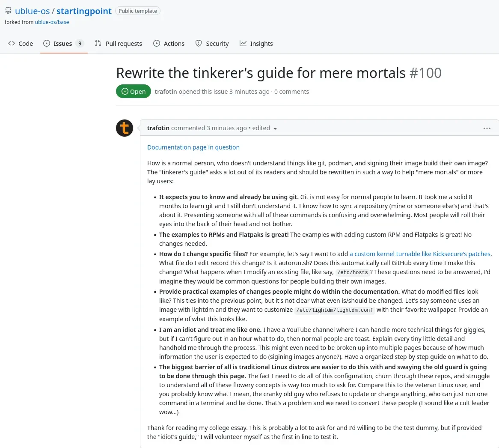Visit the forked ublue-os/base repository

click(x=52, y=22)
